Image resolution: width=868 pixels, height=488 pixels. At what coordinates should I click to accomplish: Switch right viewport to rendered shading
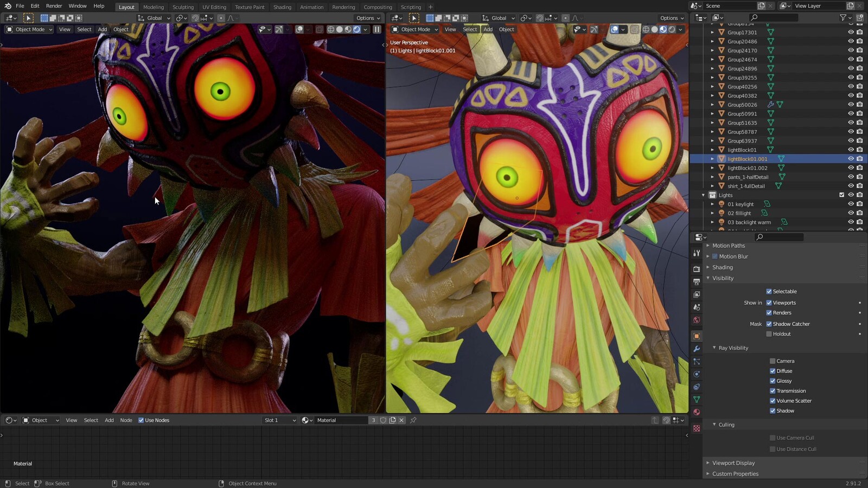coord(672,29)
